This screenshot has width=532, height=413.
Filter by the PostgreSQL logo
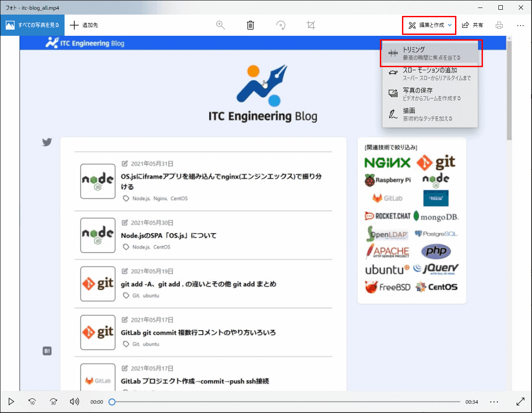click(436, 234)
